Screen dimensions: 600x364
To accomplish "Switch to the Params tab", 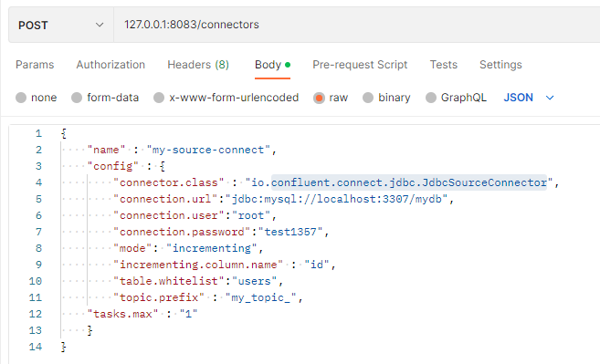I will (35, 65).
